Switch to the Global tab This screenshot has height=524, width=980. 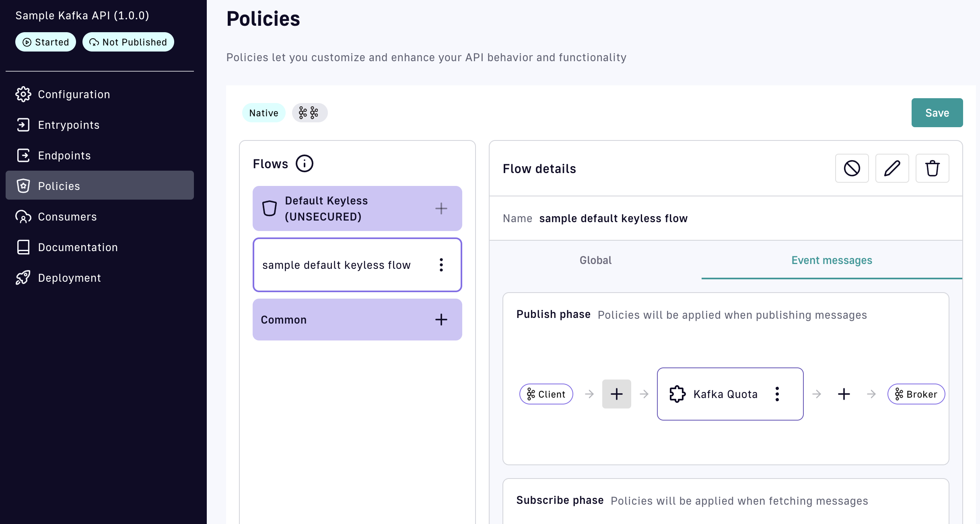tap(595, 260)
